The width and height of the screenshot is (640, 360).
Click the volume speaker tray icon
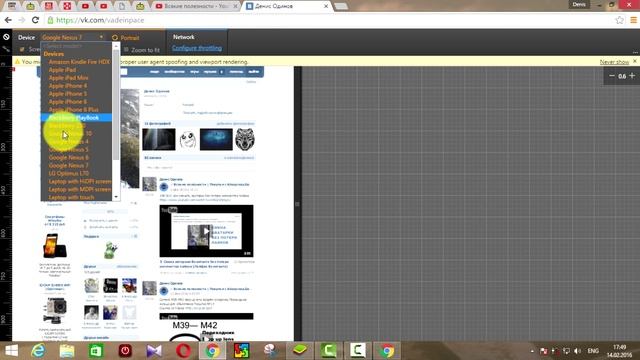click(578, 351)
